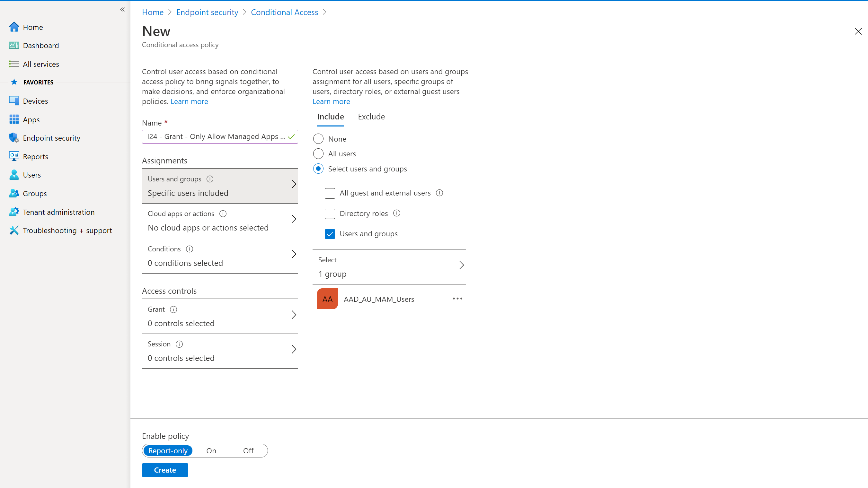868x488 pixels.
Task: Click chevron after Home in breadcrumb
Action: (x=170, y=12)
